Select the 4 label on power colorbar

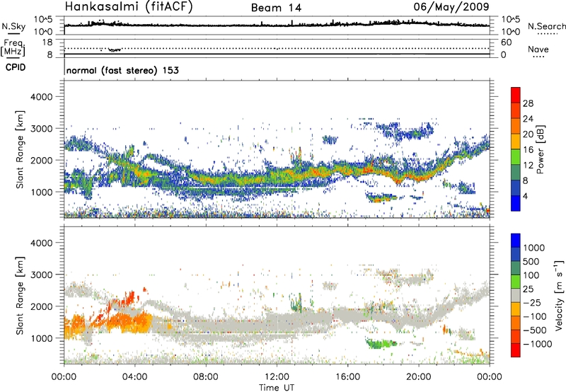point(525,197)
